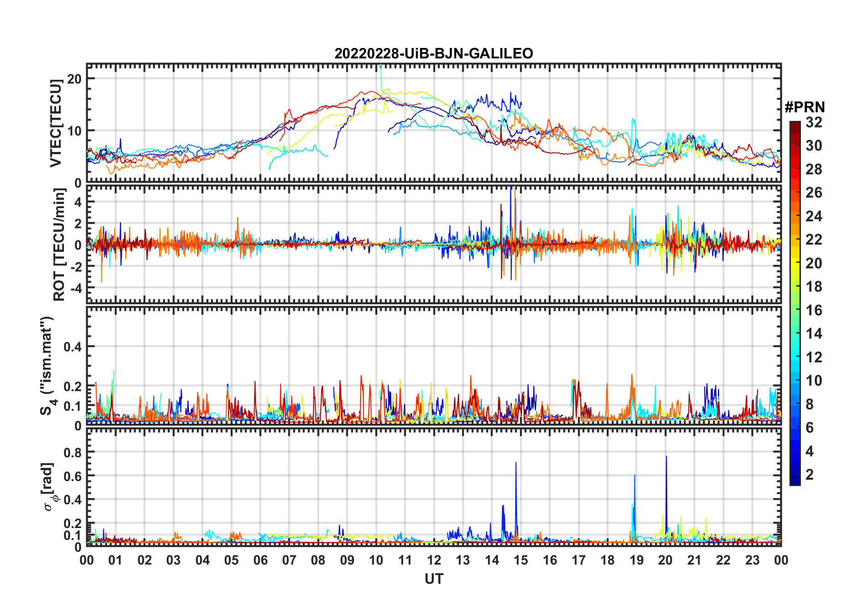Viewport: 868px width, 607px height.
Task: Select the 0.2 tick on the S4 axis
Action: click(73, 386)
